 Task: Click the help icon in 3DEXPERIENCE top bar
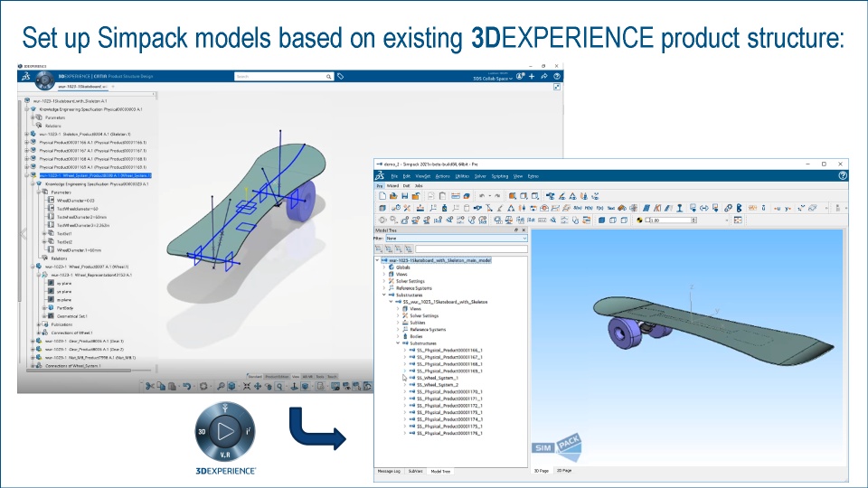point(557,76)
